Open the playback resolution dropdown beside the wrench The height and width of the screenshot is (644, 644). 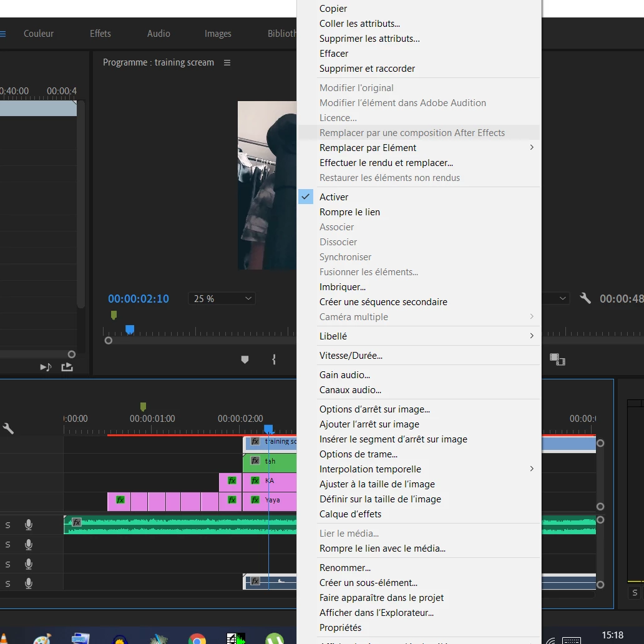(555, 298)
